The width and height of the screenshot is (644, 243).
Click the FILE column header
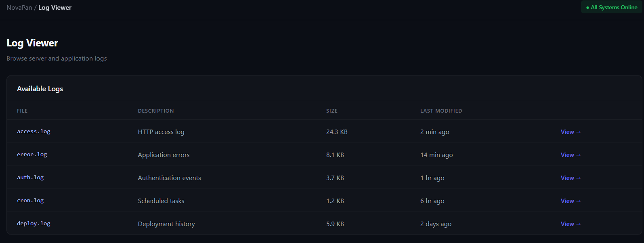tap(22, 111)
